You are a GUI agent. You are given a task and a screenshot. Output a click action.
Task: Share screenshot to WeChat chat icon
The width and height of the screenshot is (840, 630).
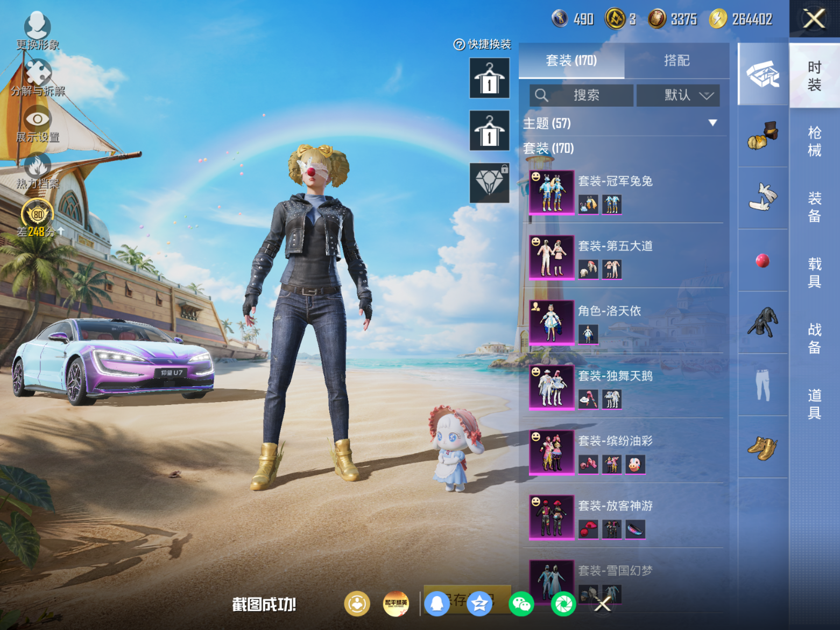(521, 604)
